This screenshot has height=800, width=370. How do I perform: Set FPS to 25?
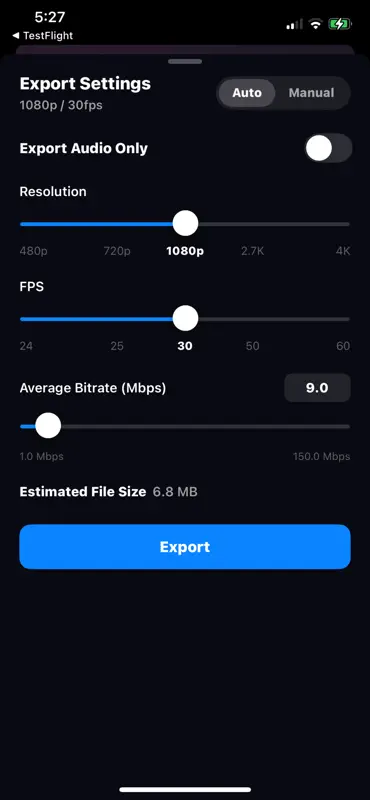point(117,346)
